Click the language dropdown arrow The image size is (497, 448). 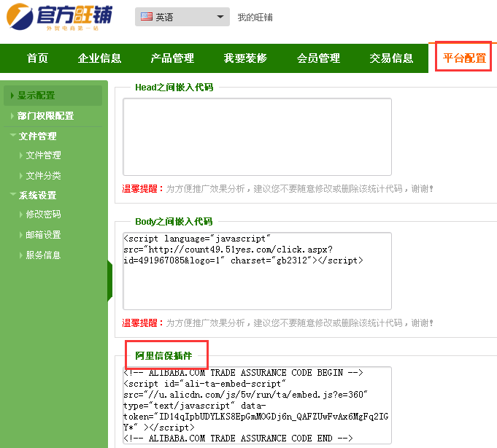click(x=220, y=17)
